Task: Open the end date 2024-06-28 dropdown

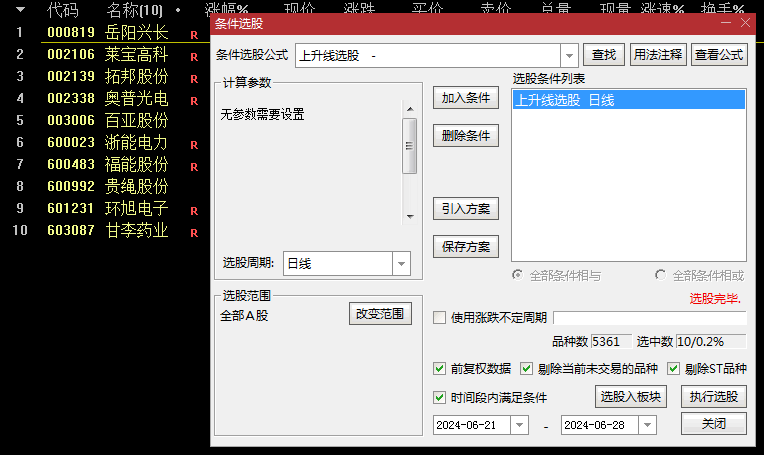Action: tap(648, 425)
